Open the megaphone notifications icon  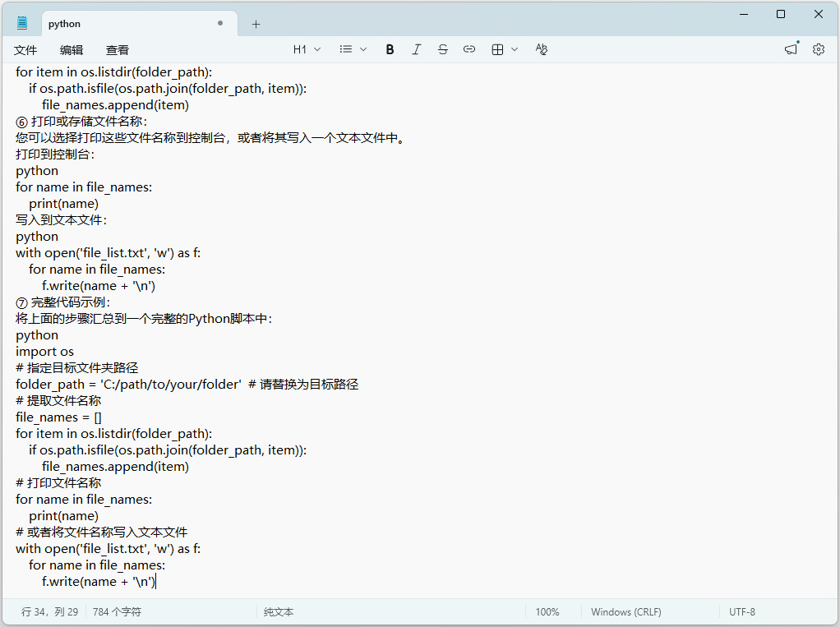(x=792, y=50)
